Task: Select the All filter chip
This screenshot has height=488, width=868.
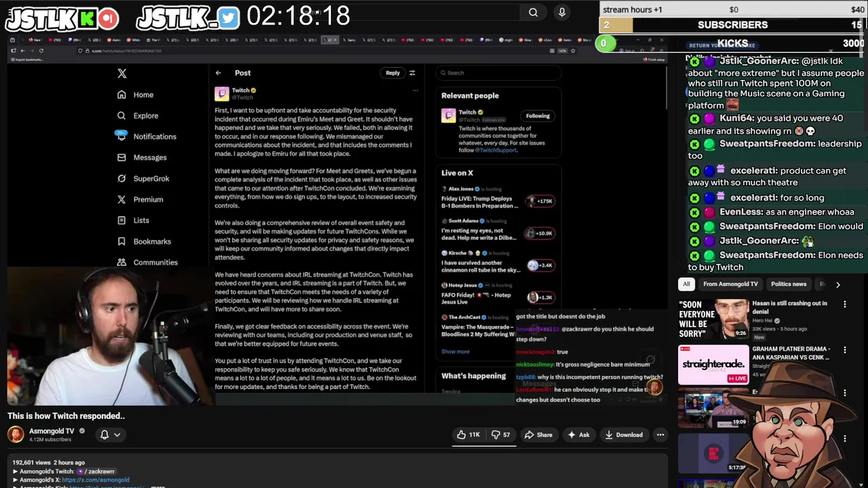Action: 686,284
